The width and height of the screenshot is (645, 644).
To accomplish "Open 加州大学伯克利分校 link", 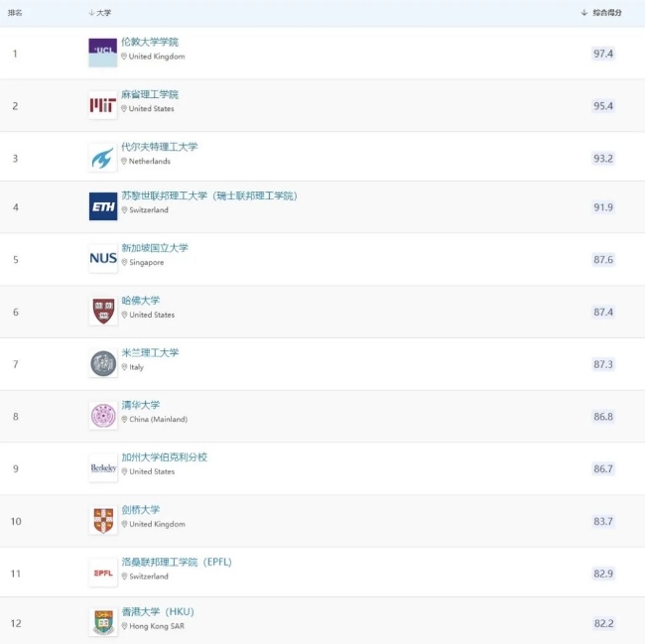I will 165,457.
